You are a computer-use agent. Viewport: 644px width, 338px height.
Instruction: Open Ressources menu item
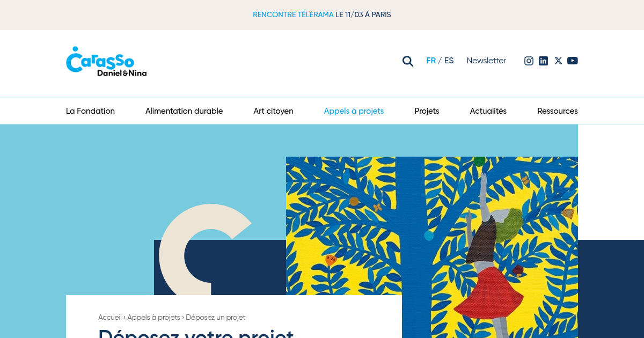point(558,111)
